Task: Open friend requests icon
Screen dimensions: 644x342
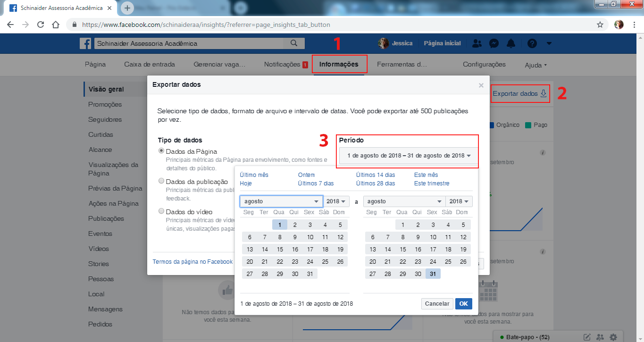Action: 477,43
